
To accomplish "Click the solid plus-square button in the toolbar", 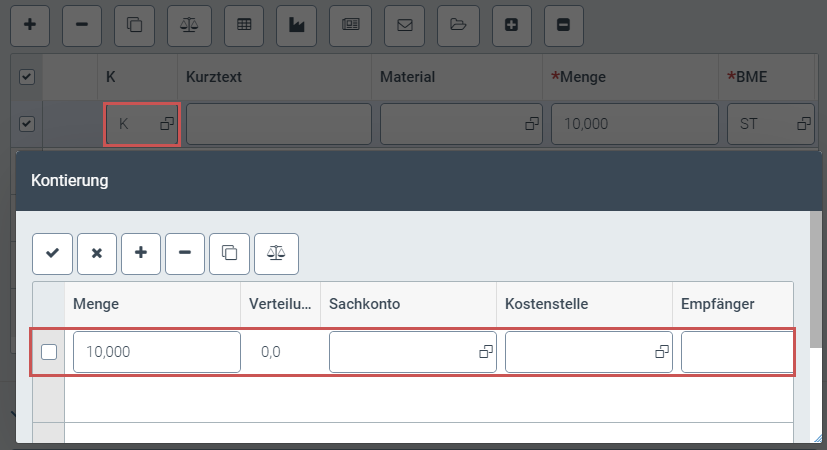I will (512, 25).
